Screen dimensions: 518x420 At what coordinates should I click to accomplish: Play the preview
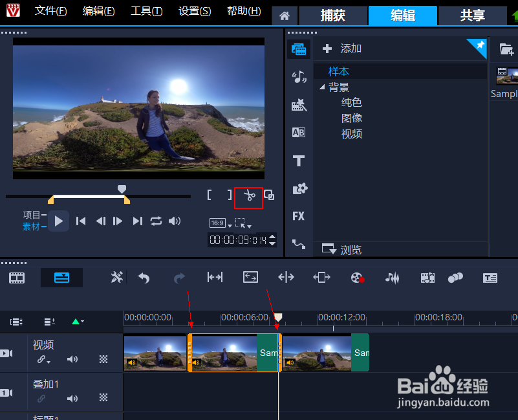[x=58, y=221]
